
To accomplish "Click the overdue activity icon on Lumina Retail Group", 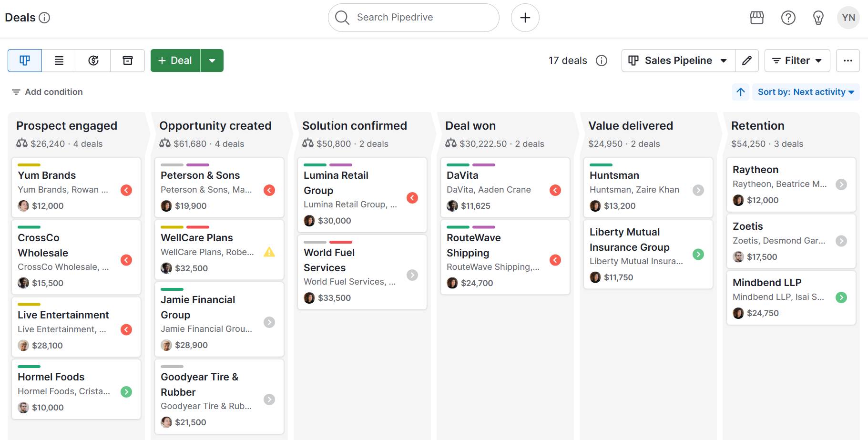I will (412, 198).
